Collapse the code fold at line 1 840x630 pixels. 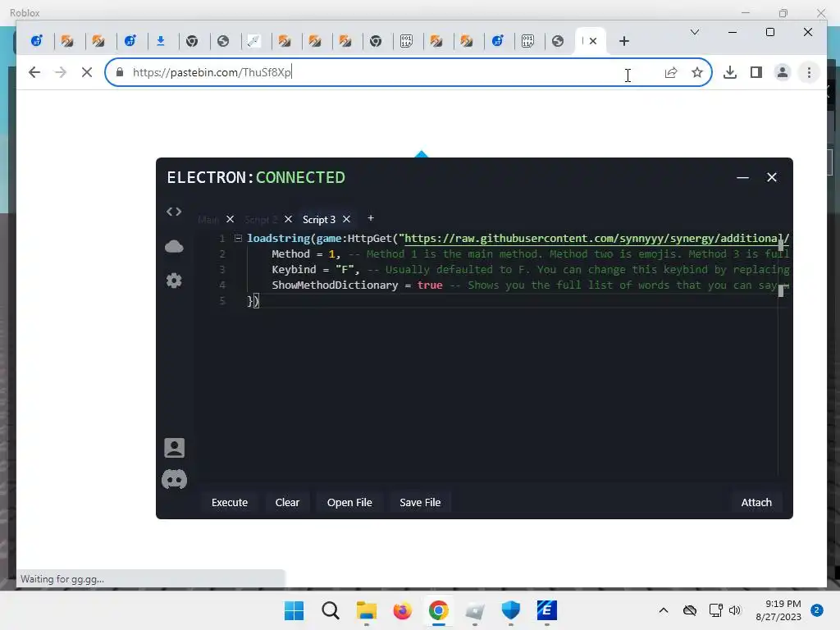[239, 238]
